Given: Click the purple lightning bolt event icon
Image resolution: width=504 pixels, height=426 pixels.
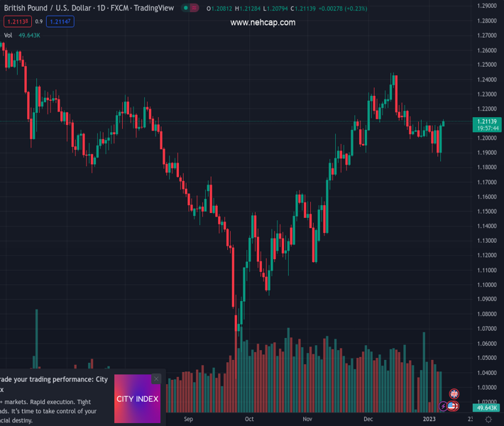Looking at the screenshot, I should 443,407.
